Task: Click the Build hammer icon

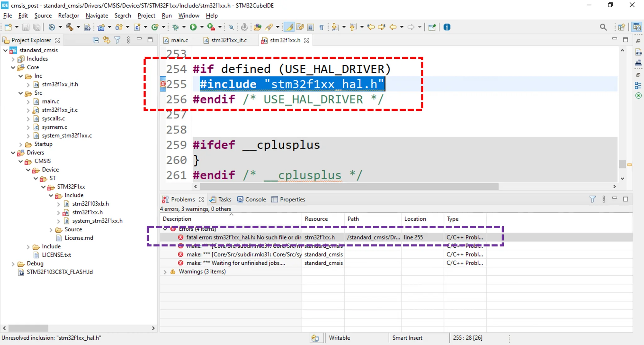Action: (69, 27)
